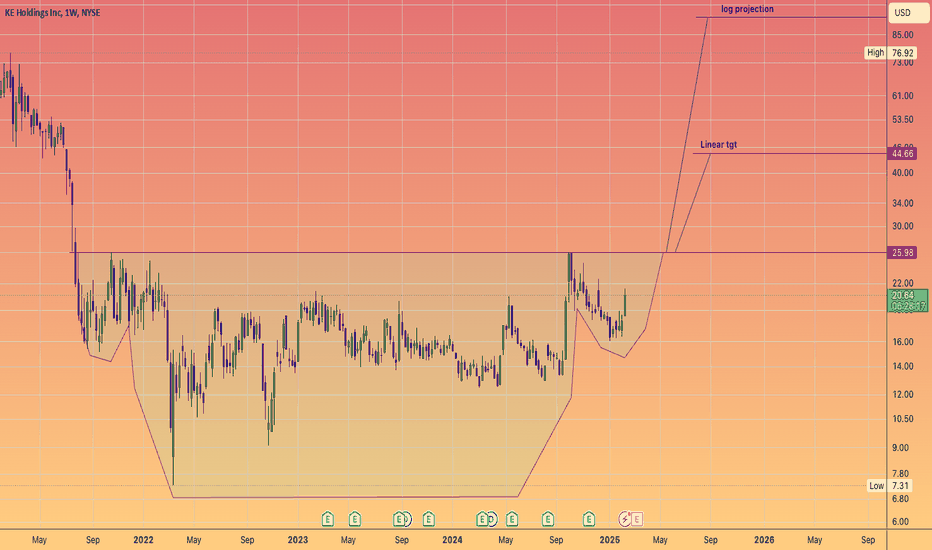Click the Low 7.31 price label
Viewport: 932px width, 550px height.
click(x=892, y=486)
